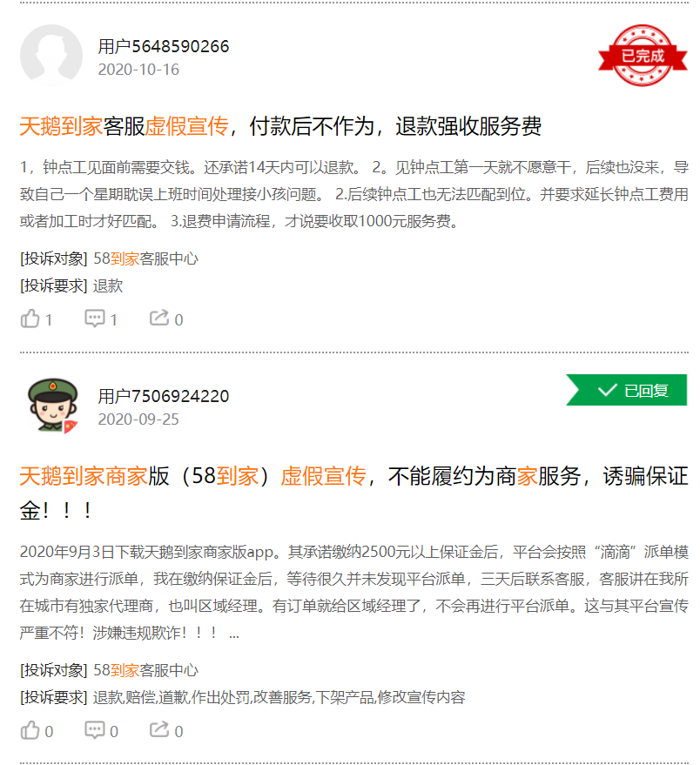Open complaint titled 天鹅到家客服虚假宣传
Screen dimensions: 700x765
(x=280, y=126)
